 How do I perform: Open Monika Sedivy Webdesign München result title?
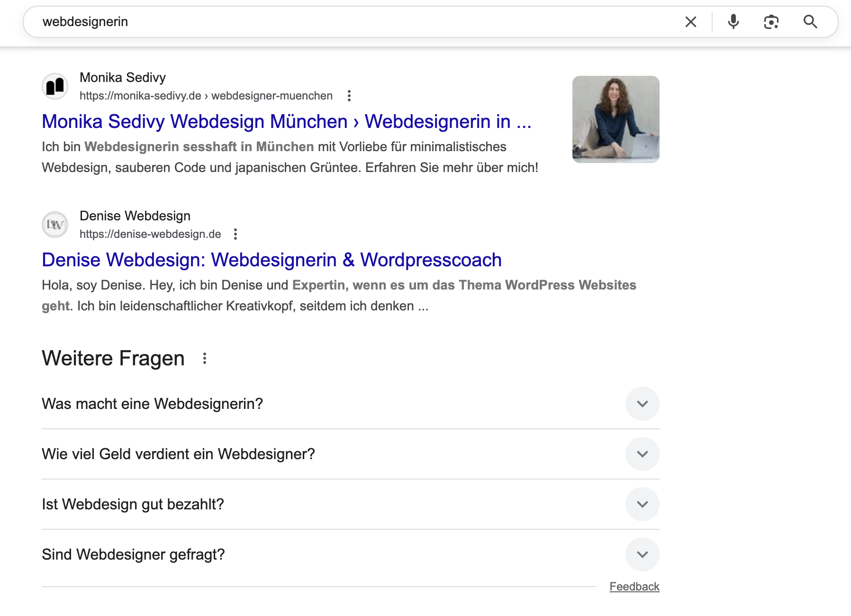click(286, 122)
